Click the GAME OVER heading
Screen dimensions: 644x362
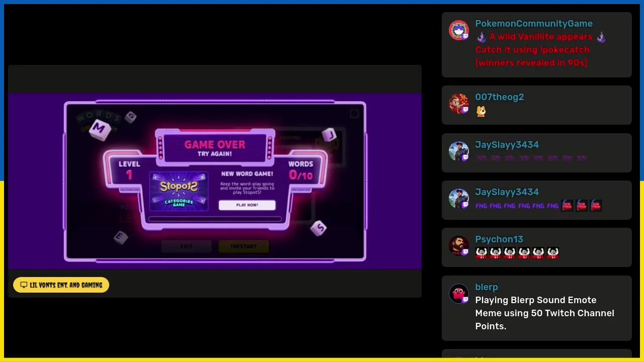215,144
